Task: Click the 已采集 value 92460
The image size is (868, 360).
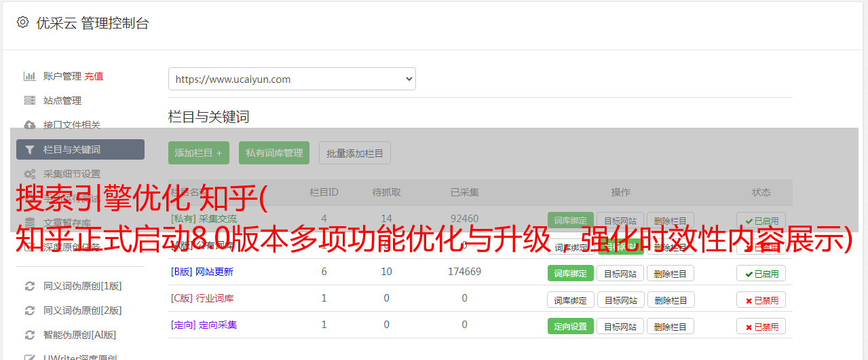Action: click(464, 219)
